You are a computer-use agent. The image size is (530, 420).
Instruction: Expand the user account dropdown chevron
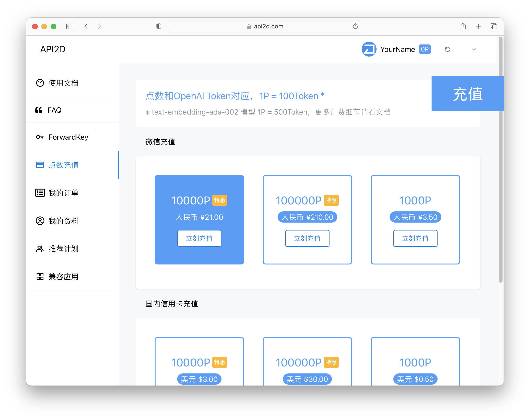(x=473, y=49)
